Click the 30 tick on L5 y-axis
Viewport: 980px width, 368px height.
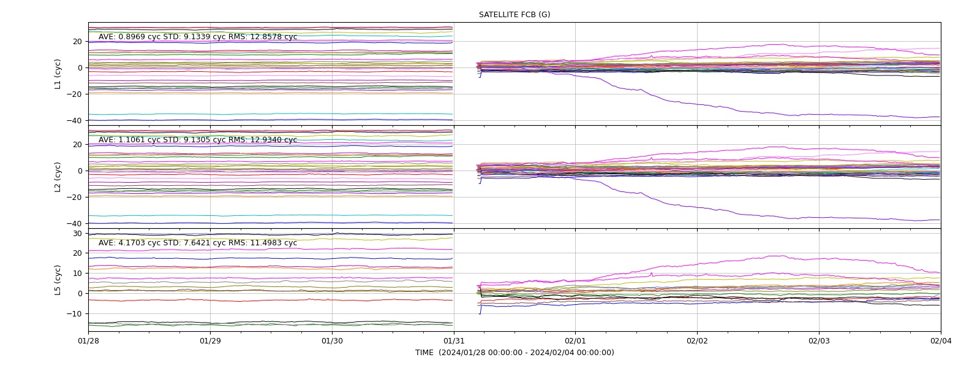(78, 234)
